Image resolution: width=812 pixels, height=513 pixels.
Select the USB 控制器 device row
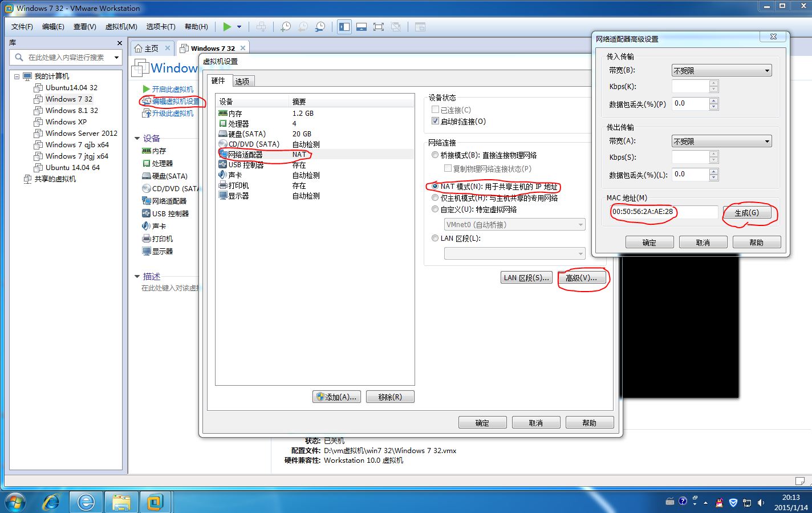tap(315, 165)
